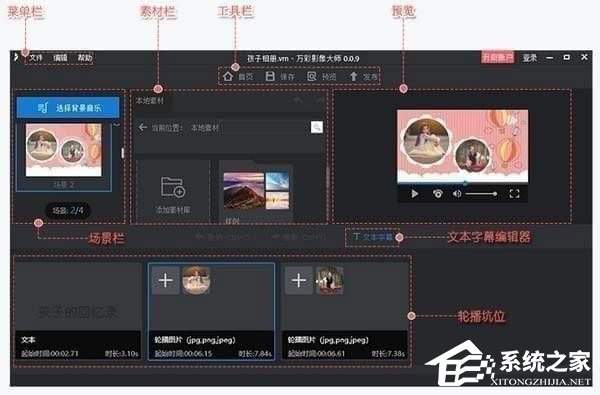Close the application window

click(x=584, y=57)
